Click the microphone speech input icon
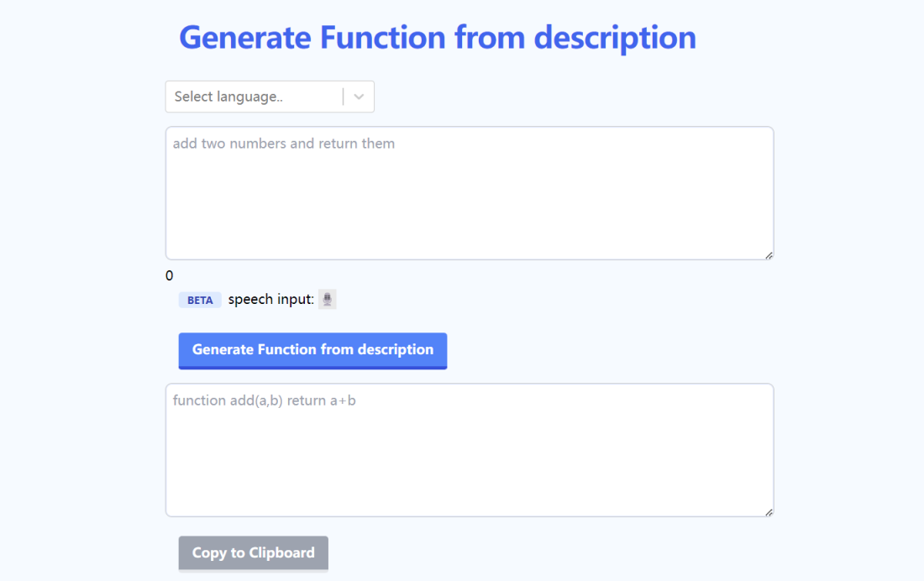 tap(328, 300)
